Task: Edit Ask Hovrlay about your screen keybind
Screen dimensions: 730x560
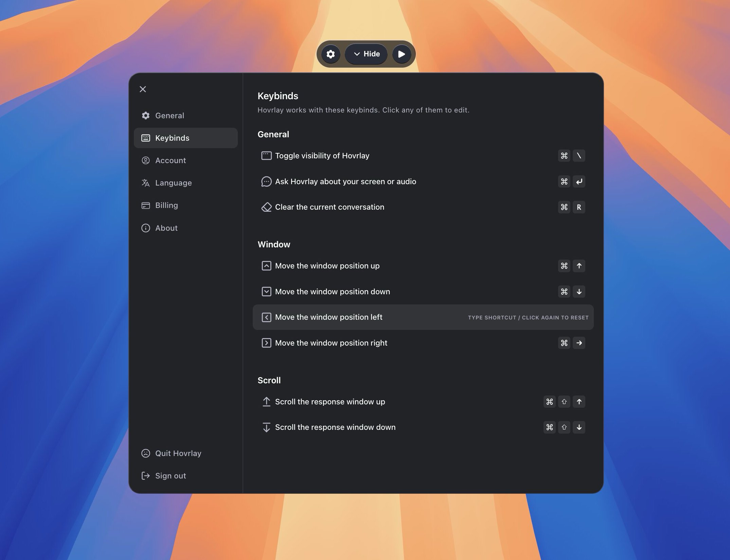Action: point(423,181)
